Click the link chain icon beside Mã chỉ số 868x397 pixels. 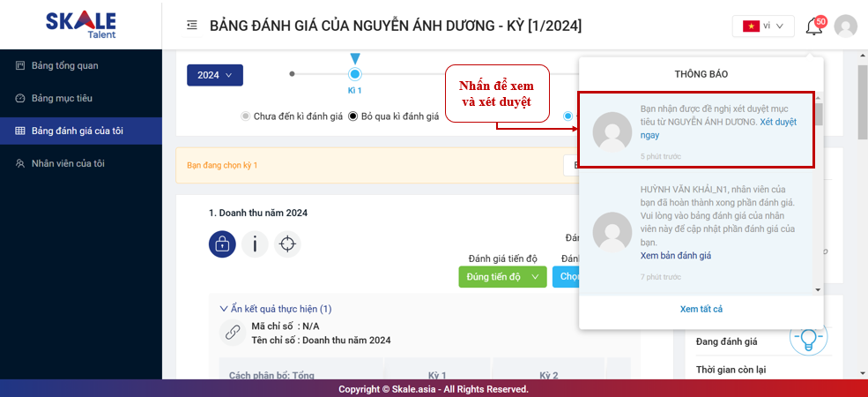tap(232, 333)
